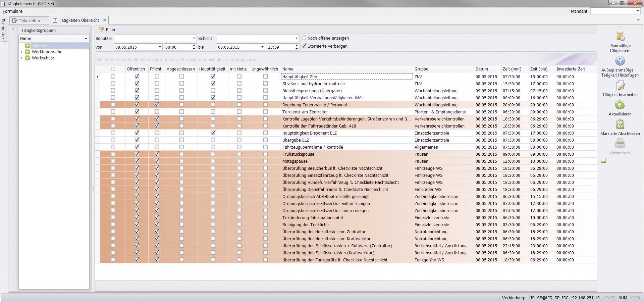Open the Mandant dropdown

coord(637,11)
